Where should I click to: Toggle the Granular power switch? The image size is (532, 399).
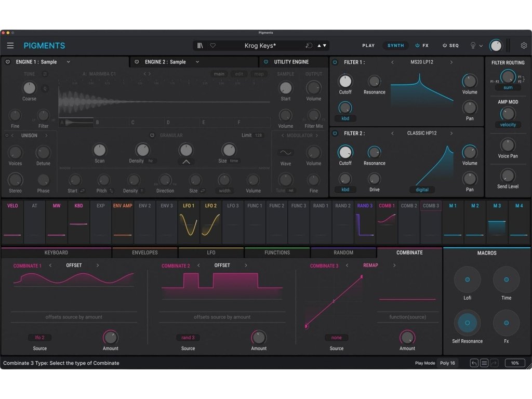pyautogui.click(x=152, y=136)
